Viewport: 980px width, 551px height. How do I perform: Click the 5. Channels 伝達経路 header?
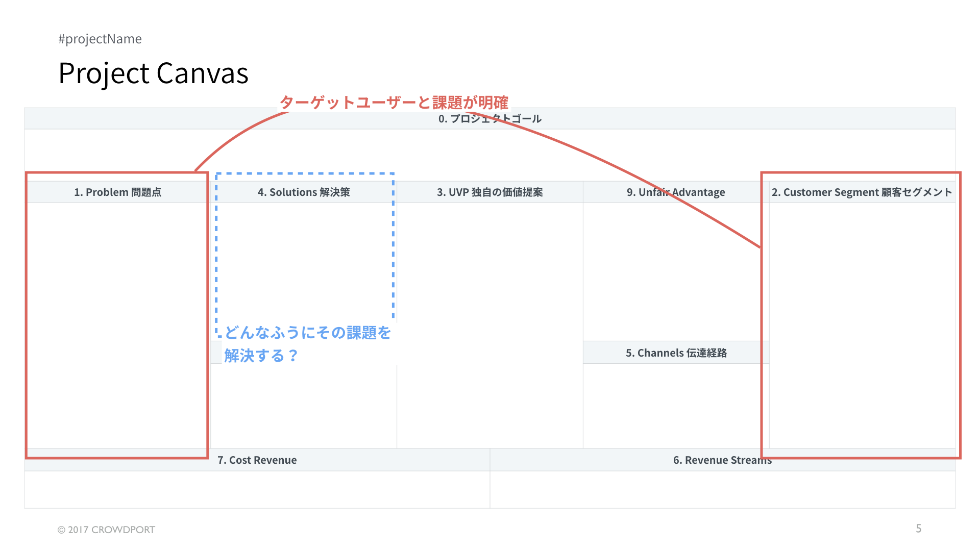click(x=676, y=353)
